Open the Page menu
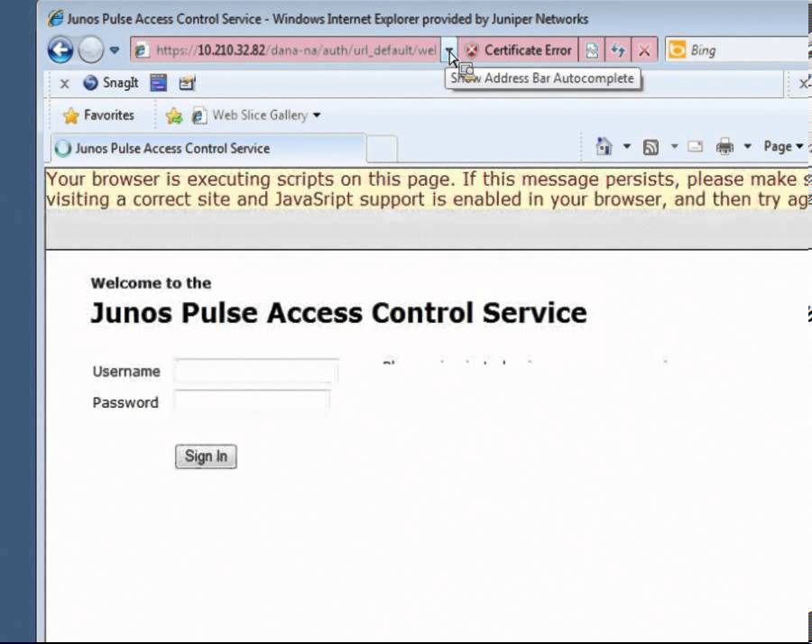Viewport: 812px width, 644px height. tap(783, 146)
